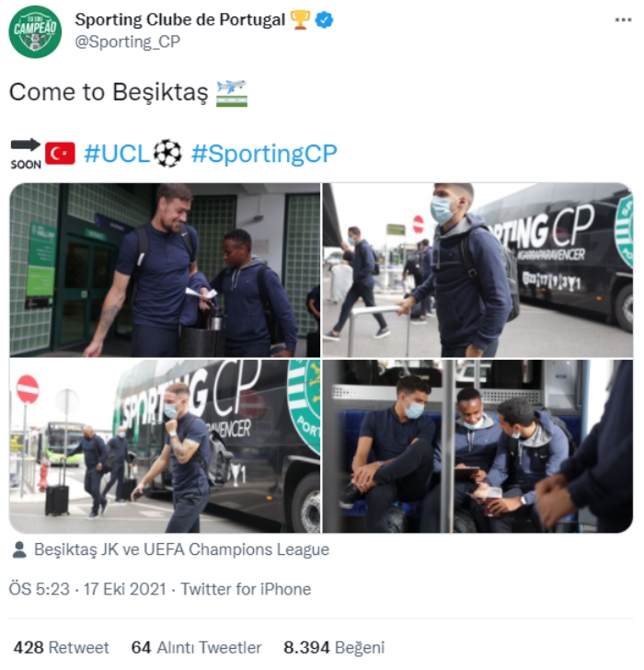
Task: Click the Turkish flag emoji
Action: point(60,154)
